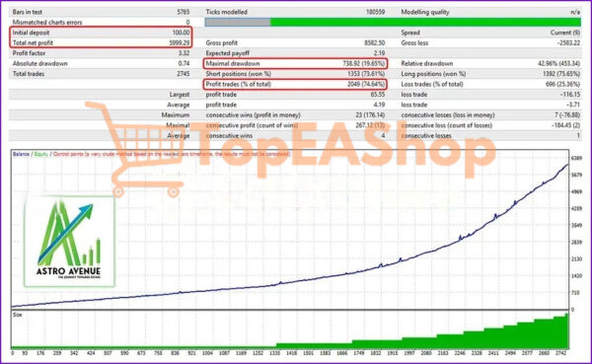Click the 93 tick on the horizontal axis
The image size is (592, 364).
pos(25,353)
